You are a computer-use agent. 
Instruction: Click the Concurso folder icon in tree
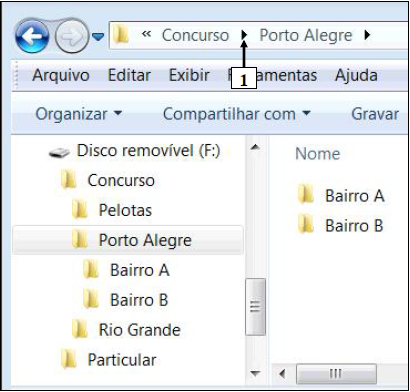[x=69, y=180]
